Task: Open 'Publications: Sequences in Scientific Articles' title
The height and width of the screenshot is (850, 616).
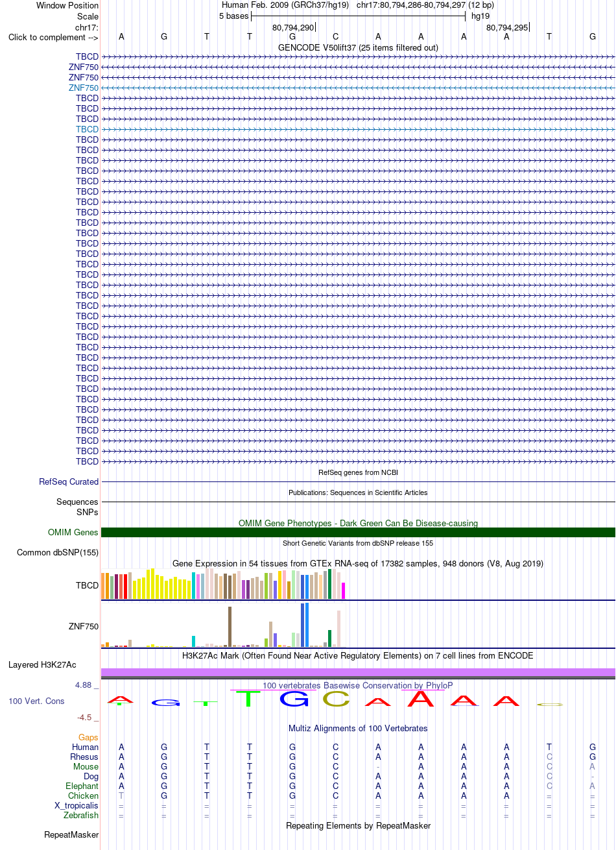Action: pyautogui.click(x=358, y=492)
